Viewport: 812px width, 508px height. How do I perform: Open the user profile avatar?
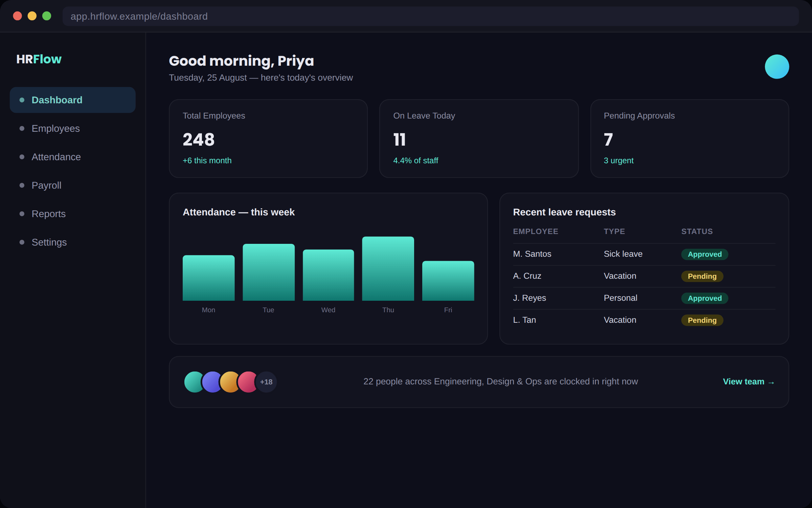click(x=777, y=67)
